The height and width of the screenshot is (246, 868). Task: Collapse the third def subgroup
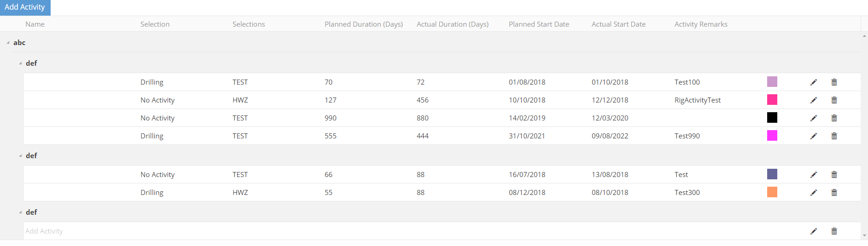pos(20,212)
